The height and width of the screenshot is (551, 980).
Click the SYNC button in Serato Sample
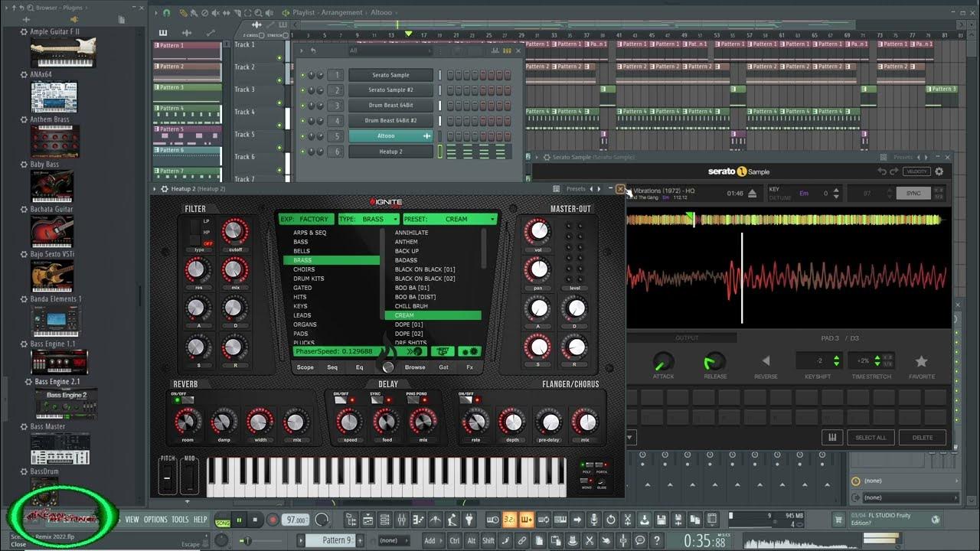coord(913,194)
